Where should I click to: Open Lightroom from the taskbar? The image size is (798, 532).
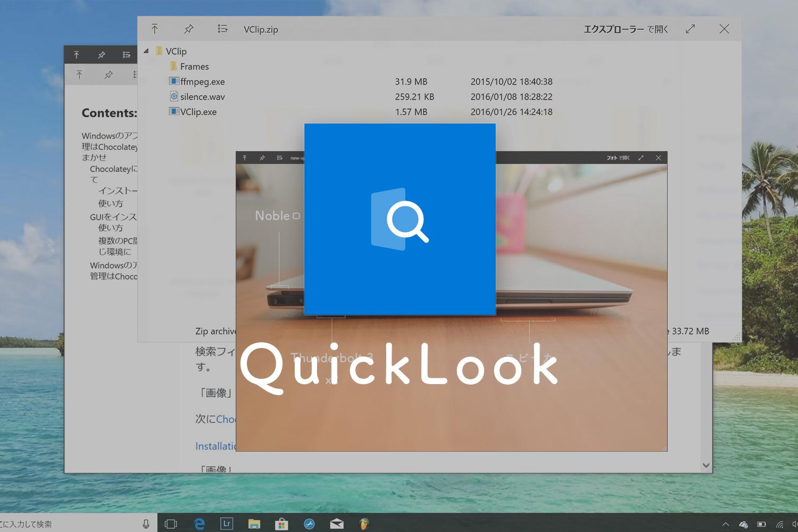pos(227,523)
